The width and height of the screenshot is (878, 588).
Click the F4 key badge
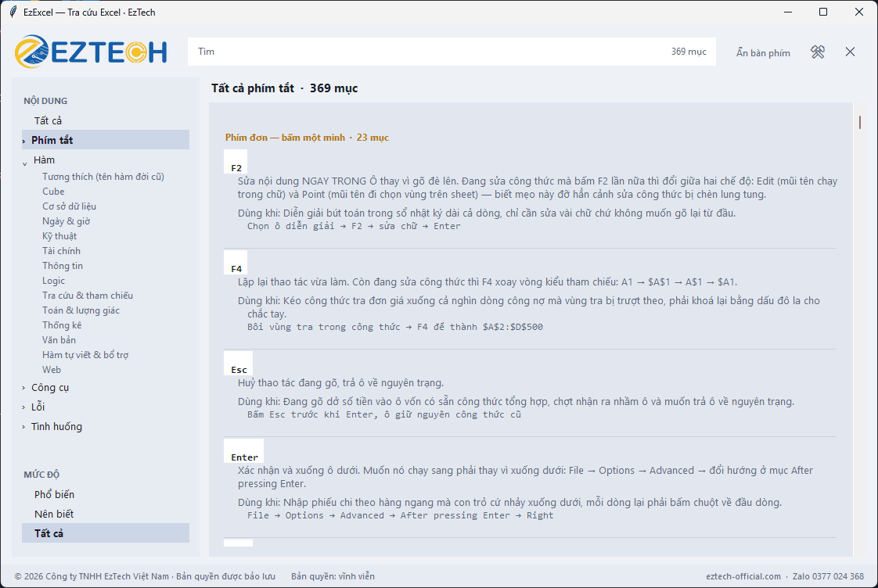236,264
